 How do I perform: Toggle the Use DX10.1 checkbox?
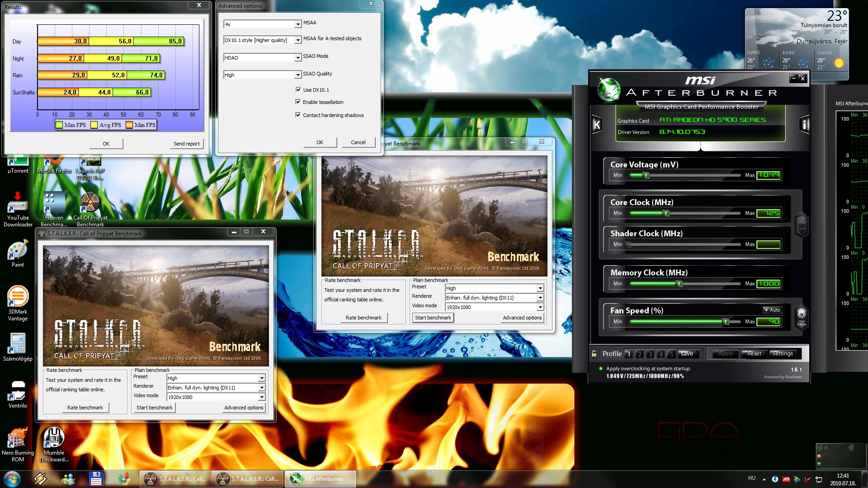[298, 89]
